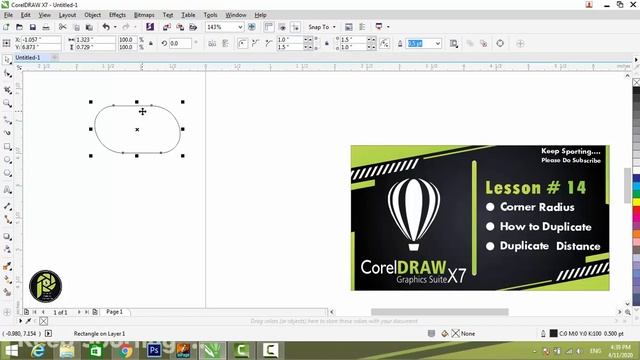Toggle the Show rulers button

coord(269,27)
